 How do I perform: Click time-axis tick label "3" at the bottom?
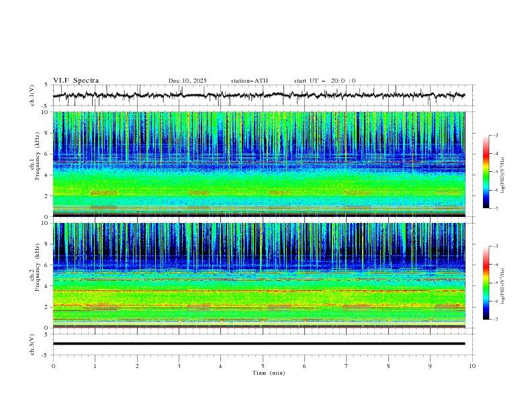pyautogui.click(x=179, y=366)
